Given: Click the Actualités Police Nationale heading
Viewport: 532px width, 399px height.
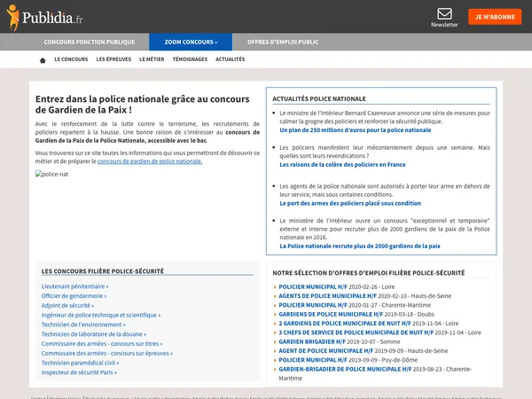Looking at the screenshot, I should pyautogui.click(x=319, y=98).
